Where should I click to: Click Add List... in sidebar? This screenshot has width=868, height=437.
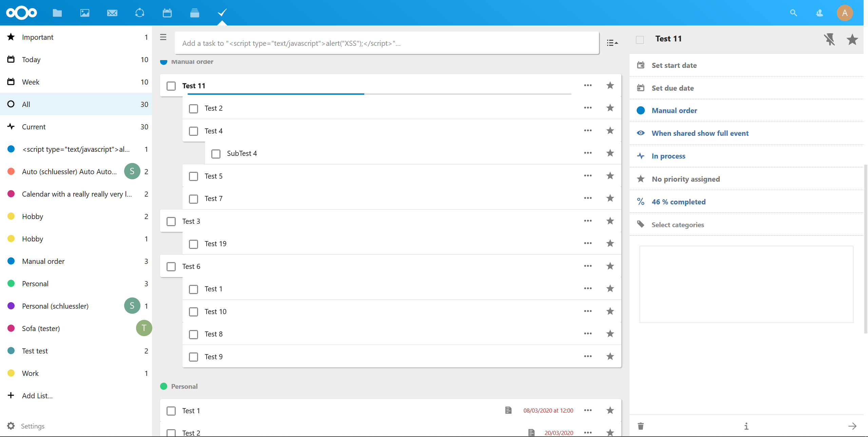pyautogui.click(x=37, y=396)
